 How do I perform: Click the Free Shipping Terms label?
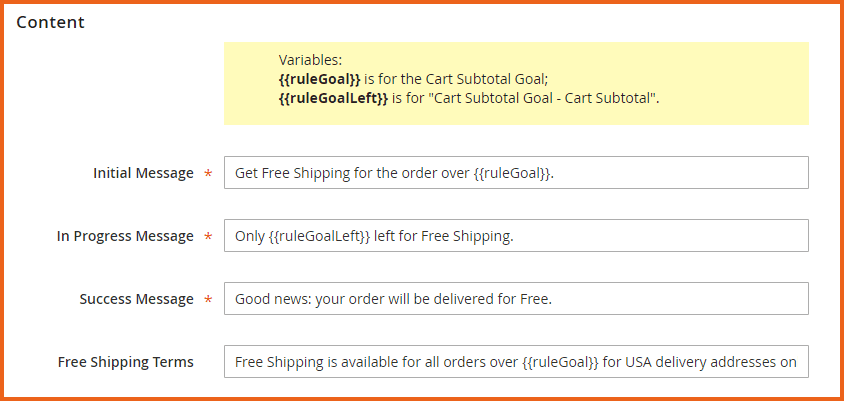[x=126, y=362]
